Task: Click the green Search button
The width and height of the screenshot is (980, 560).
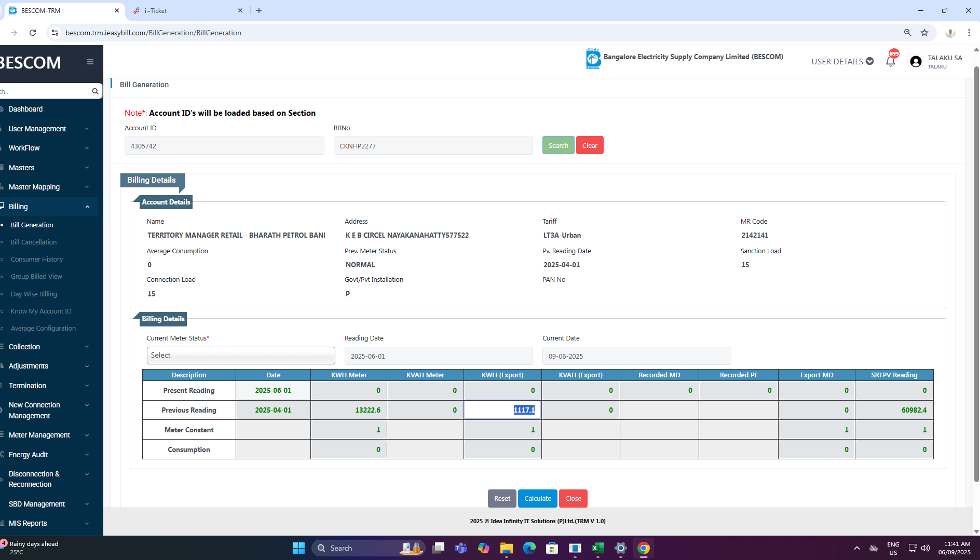Action: pos(558,145)
